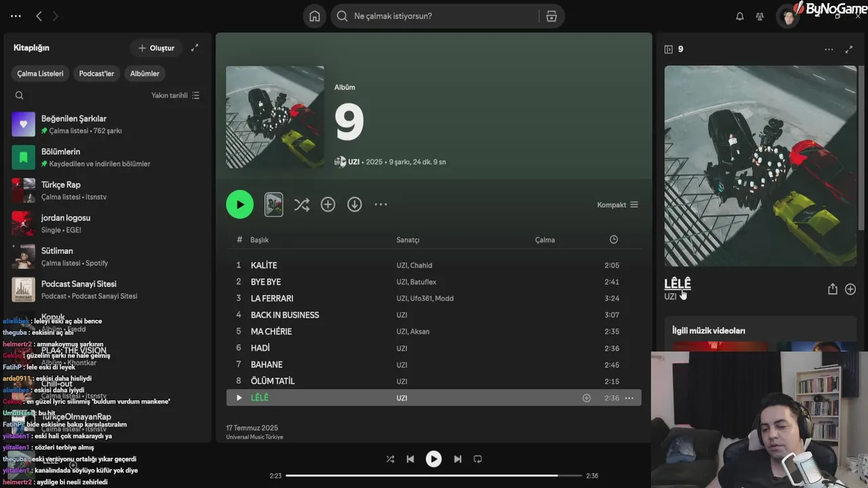Sort by the Sanatçı column header
The image size is (868, 488).
tap(408, 240)
